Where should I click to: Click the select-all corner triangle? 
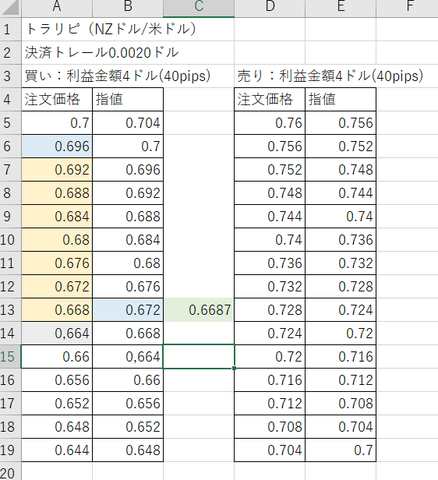pos(11,8)
